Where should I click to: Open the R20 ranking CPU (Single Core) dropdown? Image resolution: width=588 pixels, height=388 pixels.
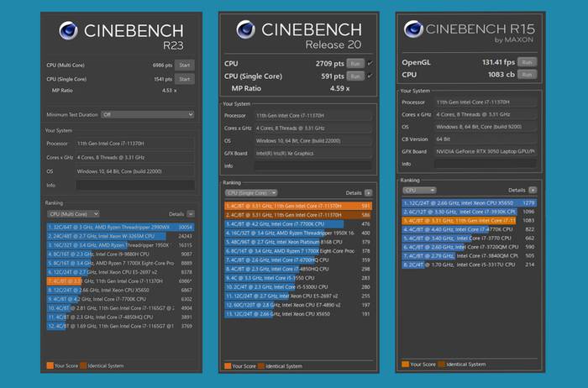(x=251, y=193)
